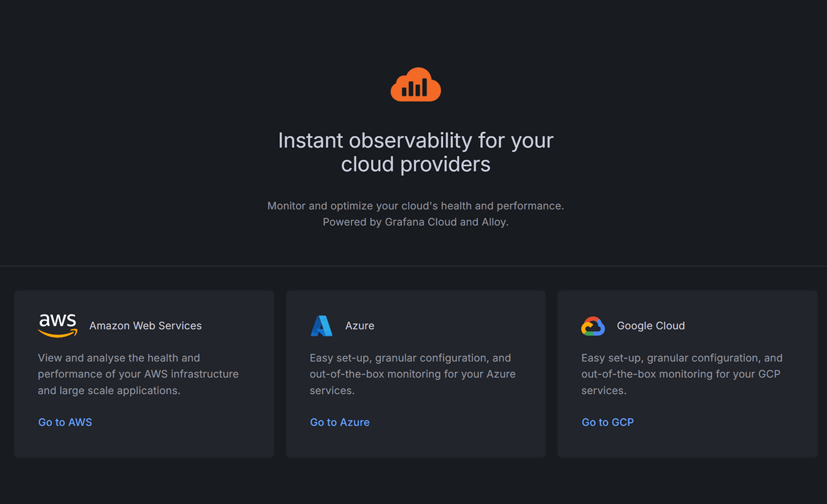Image resolution: width=827 pixels, height=504 pixels.
Task: Select the Azure card title
Action: 360,326
